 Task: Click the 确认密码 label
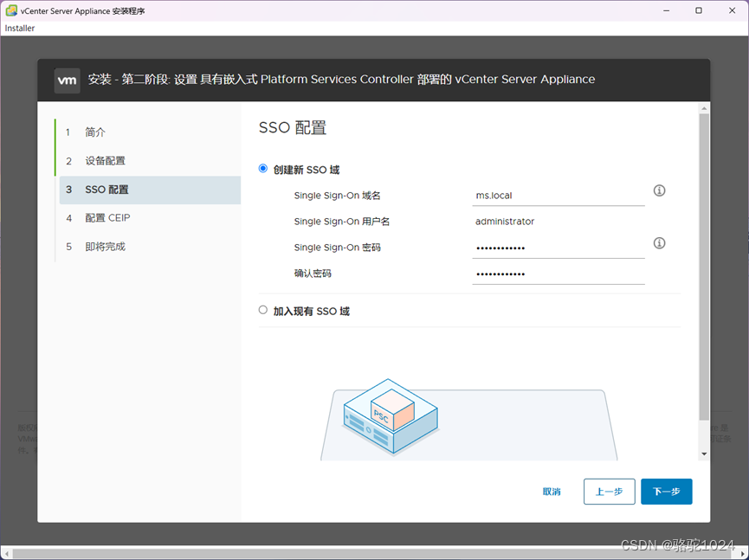tap(313, 274)
